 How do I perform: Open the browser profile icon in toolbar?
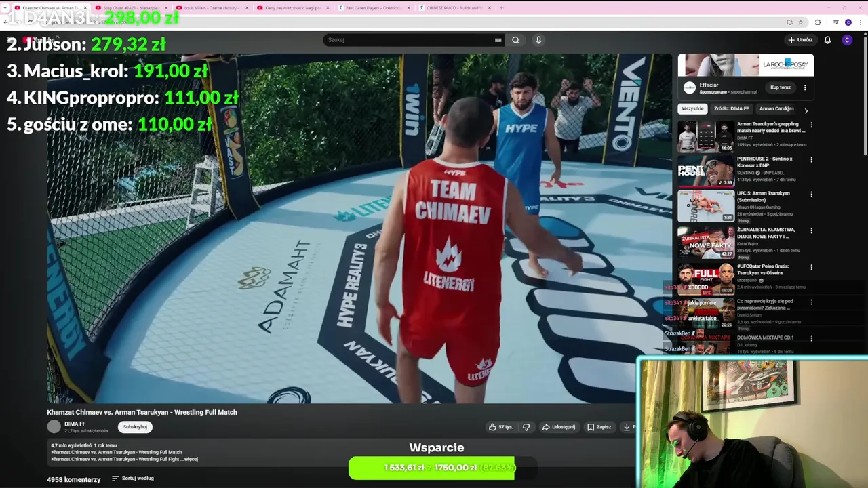pos(848,22)
